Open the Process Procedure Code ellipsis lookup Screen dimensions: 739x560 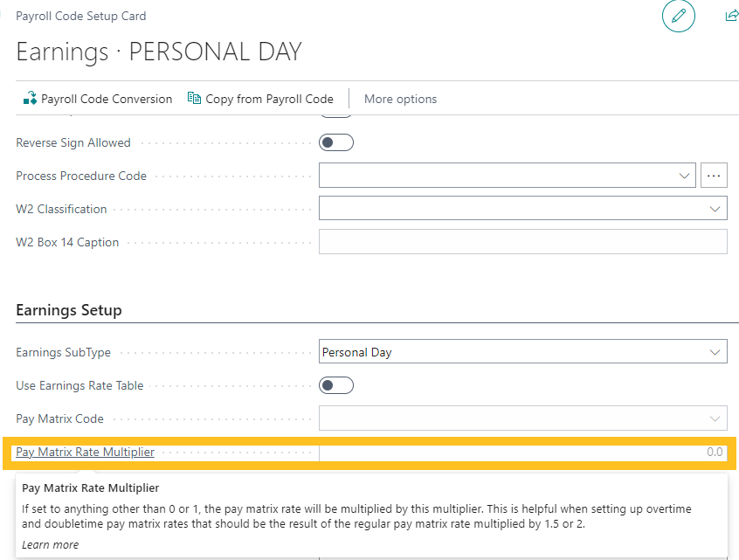(x=714, y=176)
